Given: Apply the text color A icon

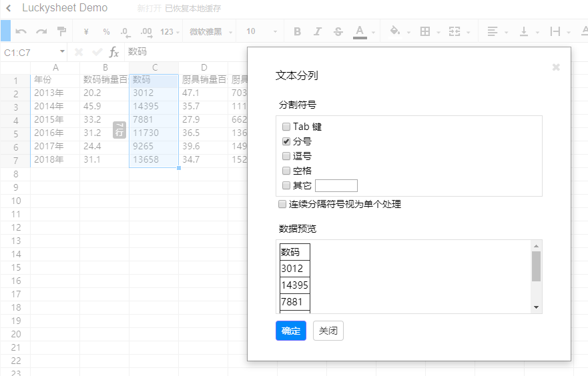Looking at the screenshot, I should [x=360, y=31].
